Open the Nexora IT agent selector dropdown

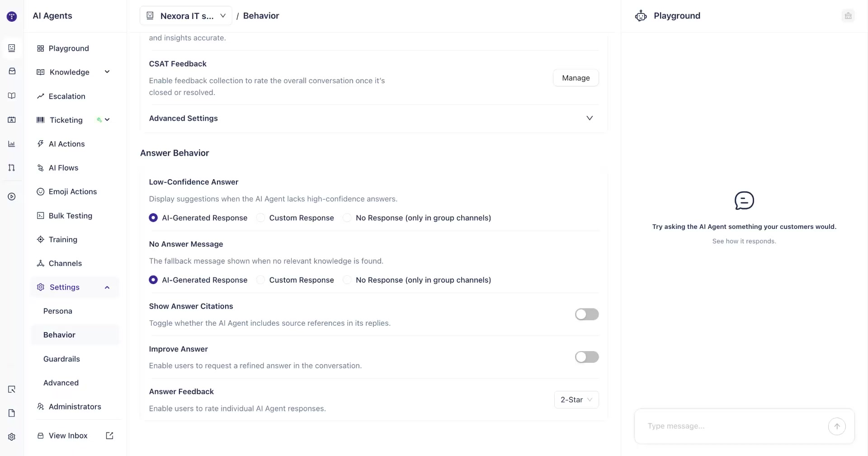[x=186, y=16]
